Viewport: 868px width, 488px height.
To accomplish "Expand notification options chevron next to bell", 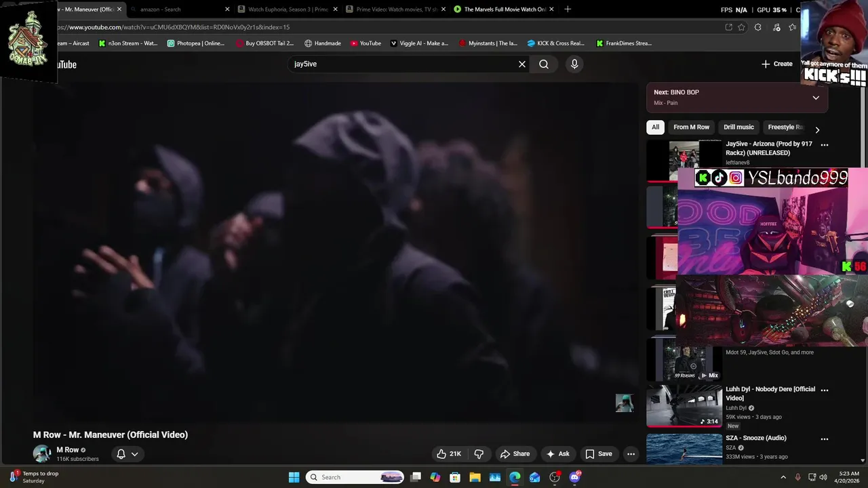I will pos(135,454).
